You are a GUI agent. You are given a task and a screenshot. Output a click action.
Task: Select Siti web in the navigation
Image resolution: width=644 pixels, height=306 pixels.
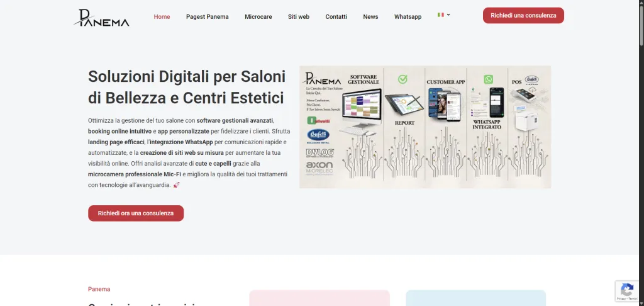tap(299, 16)
